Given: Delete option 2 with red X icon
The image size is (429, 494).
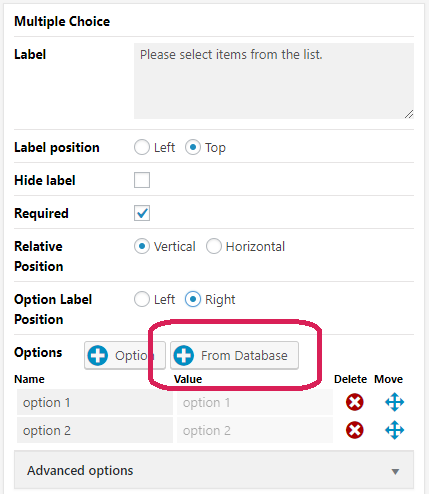Looking at the screenshot, I should click(x=354, y=430).
